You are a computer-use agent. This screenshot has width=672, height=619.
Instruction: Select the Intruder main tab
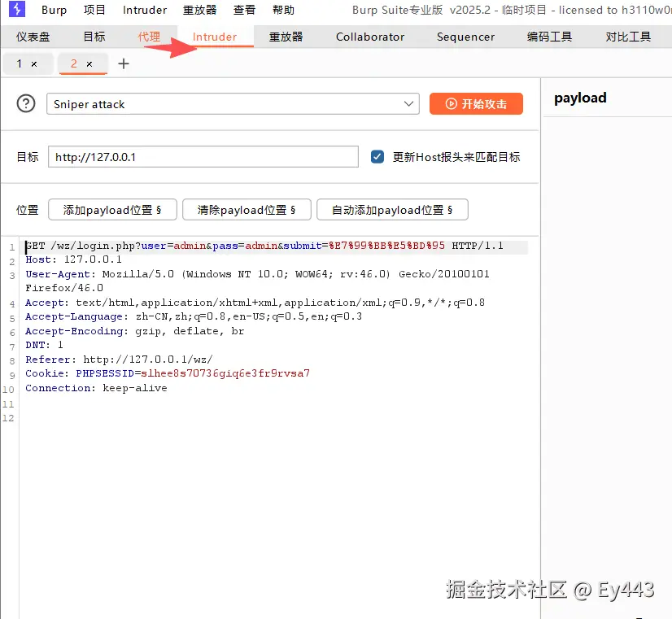215,37
